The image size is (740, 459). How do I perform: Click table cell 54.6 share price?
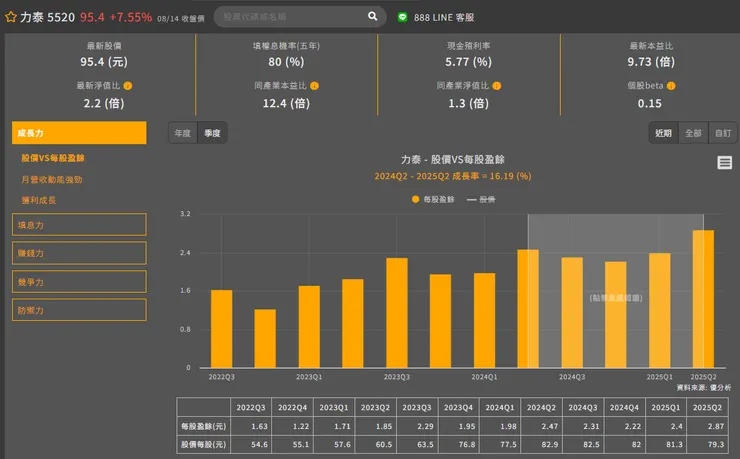251,444
